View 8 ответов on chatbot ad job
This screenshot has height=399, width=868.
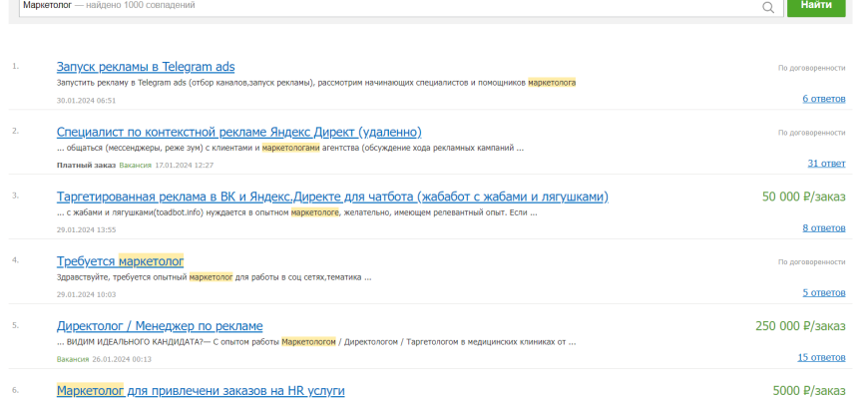point(823,228)
